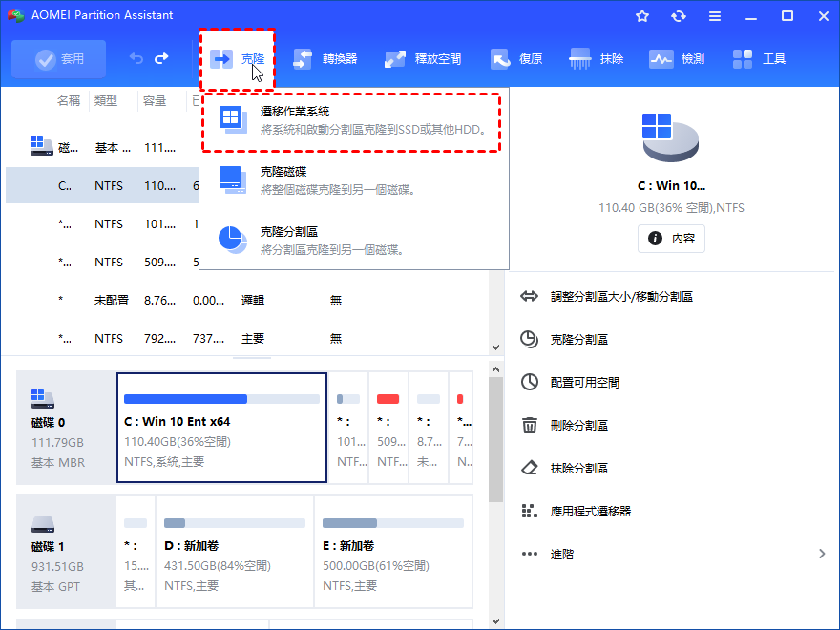Click the resize/move partition arrows icon
Screen dimensions: 840x630
(529, 296)
